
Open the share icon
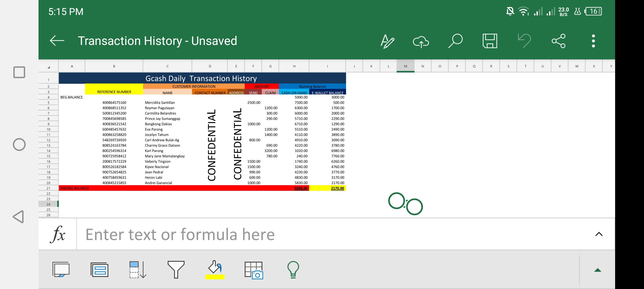coord(559,41)
